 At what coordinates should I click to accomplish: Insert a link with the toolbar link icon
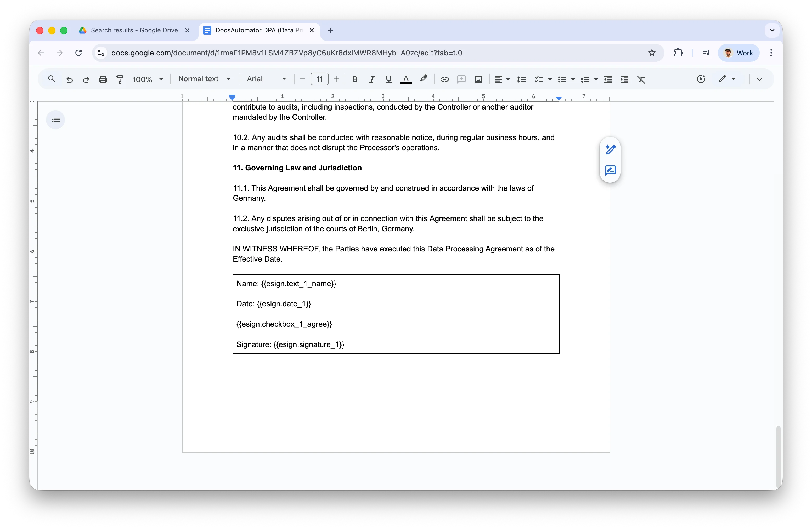(x=444, y=79)
